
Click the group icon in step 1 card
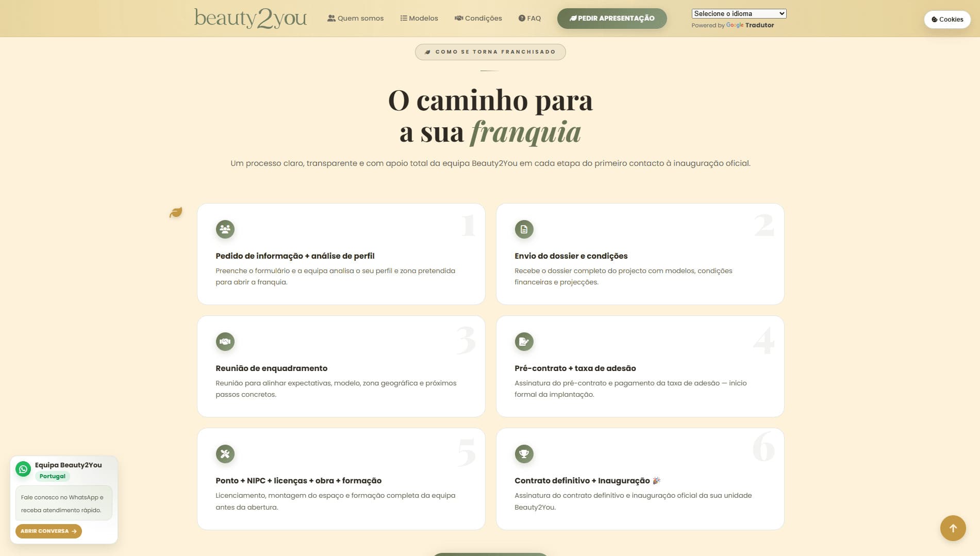[x=225, y=229]
